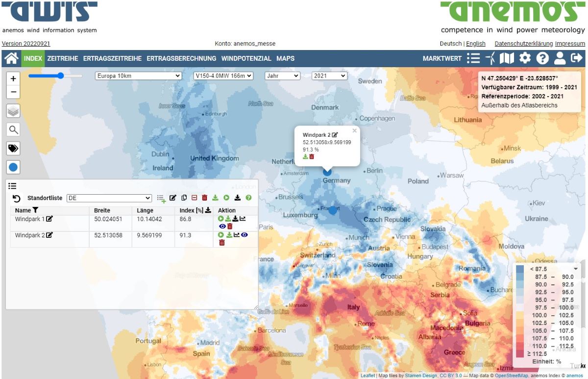Open the Standortliste DE dropdown
The image size is (588, 379).
pyautogui.click(x=109, y=198)
